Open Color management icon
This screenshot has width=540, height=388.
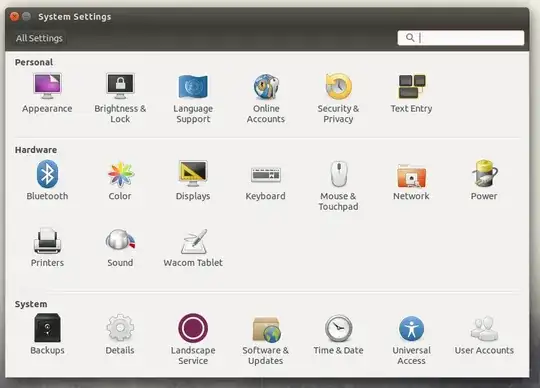click(x=120, y=174)
